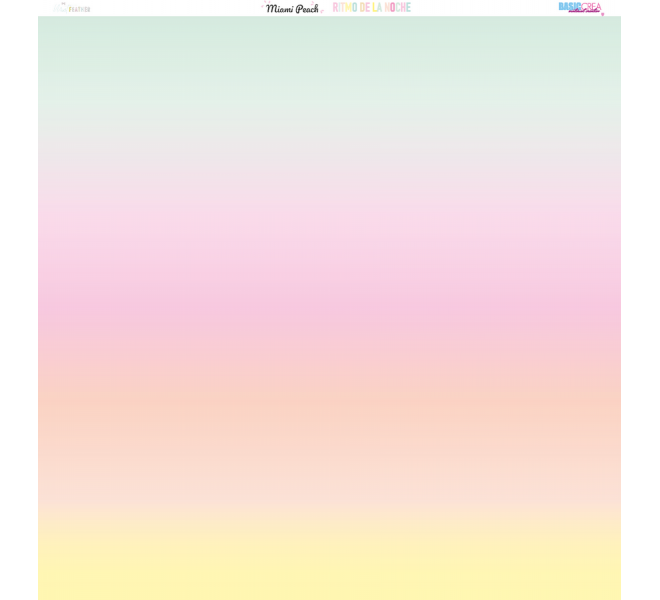This screenshot has width=660, height=600.
Task: Click the word CREA in the logo
Action: point(591,6)
